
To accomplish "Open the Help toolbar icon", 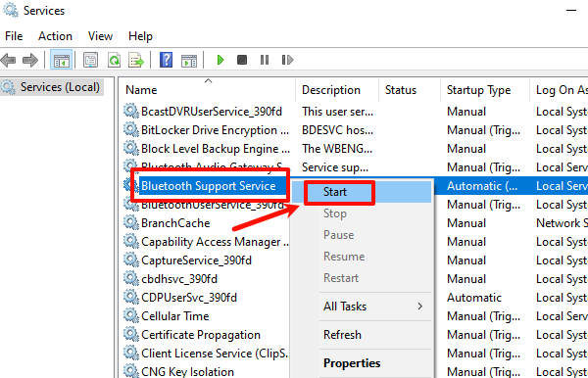I will pos(167,60).
